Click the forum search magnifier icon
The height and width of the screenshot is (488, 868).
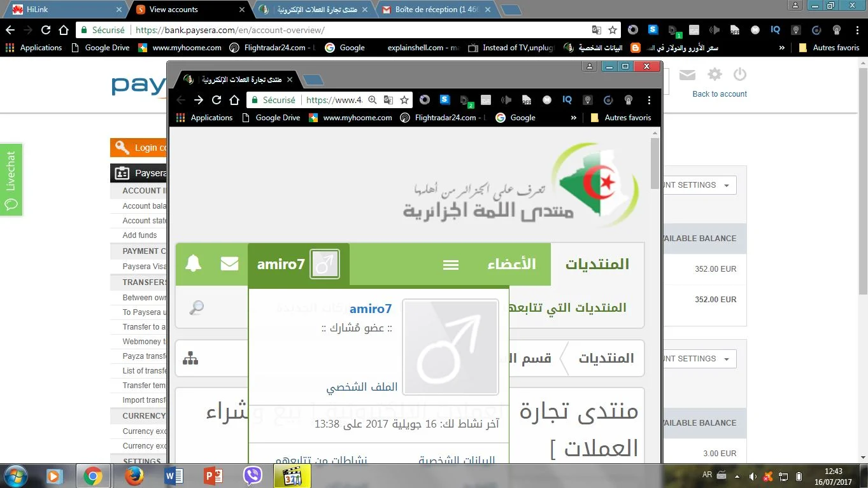(x=197, y=308)
